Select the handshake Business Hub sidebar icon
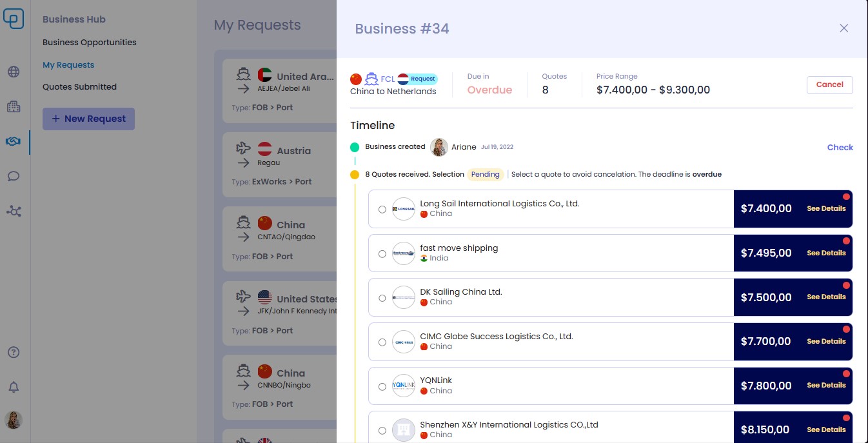868x443 pixels. (14, 141)
